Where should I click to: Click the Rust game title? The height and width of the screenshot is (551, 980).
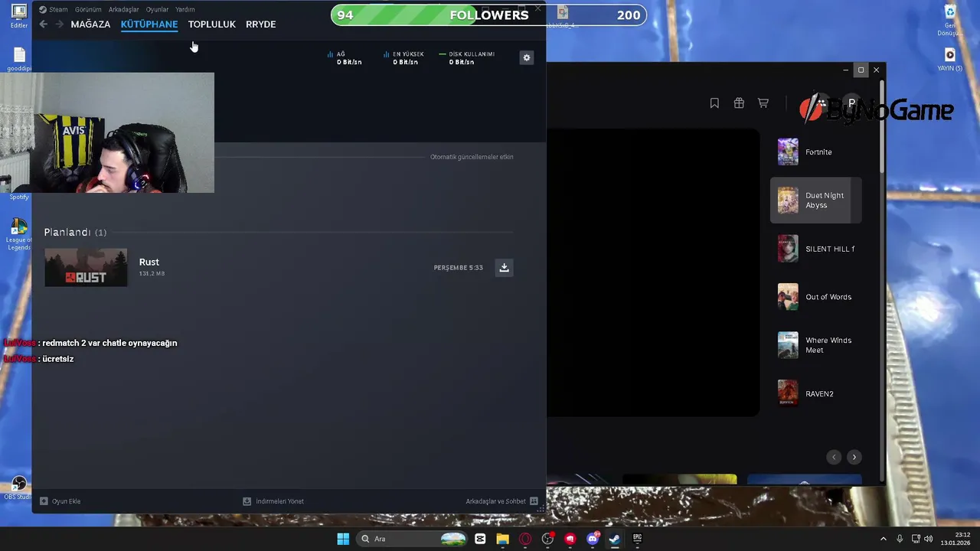tap(149, 262)
